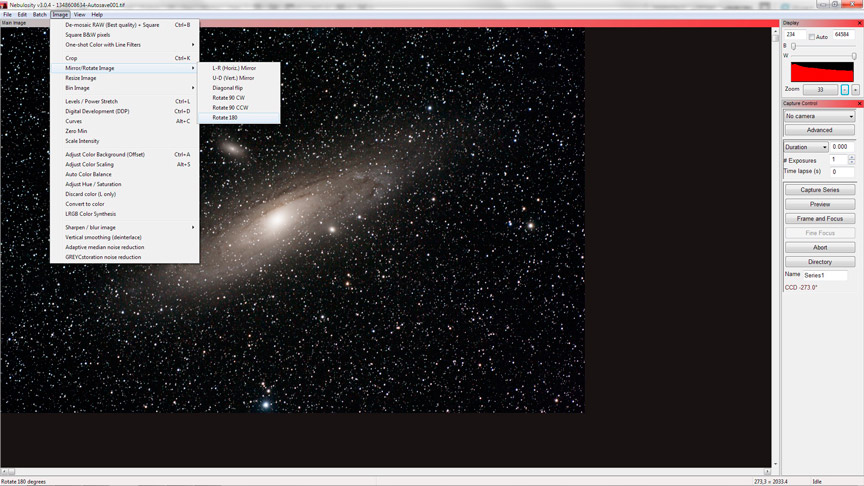Select Rotate 180 from the submenu
864x486 pixels.
[225, 118]
